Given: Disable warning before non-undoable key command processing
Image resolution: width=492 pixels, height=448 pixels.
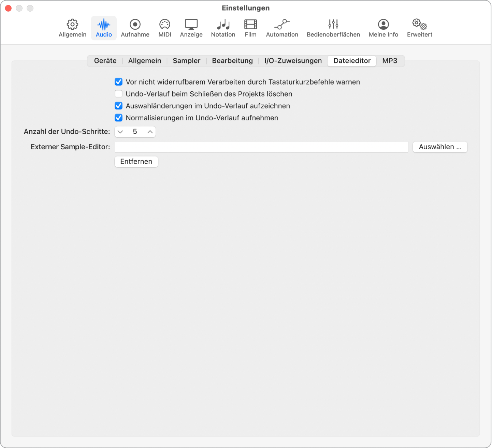Looking at the screenshot, I should pyautogui.click(x=118, y=82).
